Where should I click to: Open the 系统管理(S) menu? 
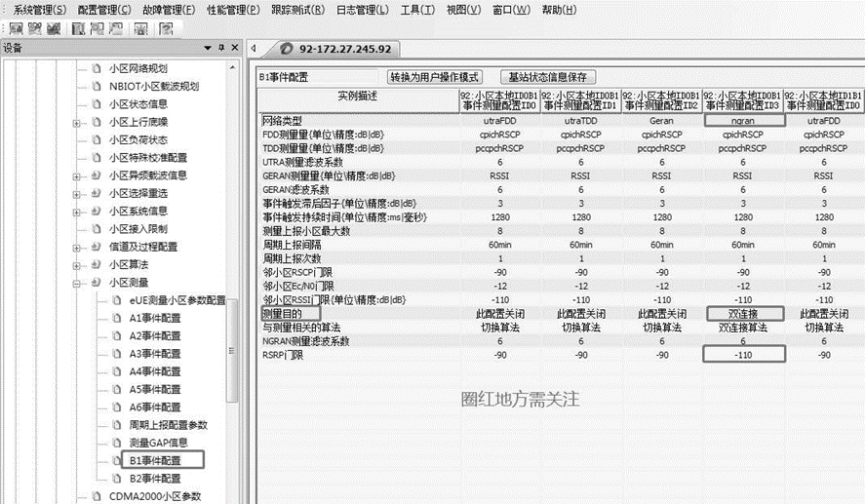(40, 10)
